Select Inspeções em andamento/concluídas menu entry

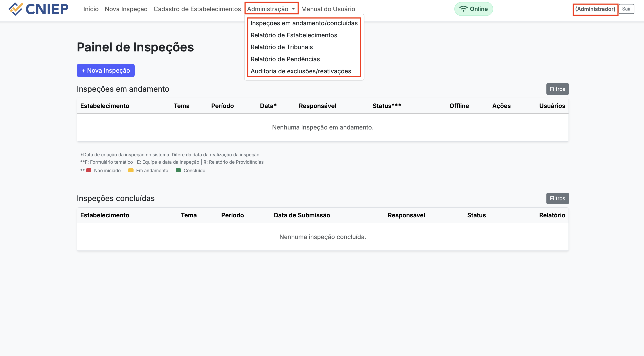click(304, 23)
